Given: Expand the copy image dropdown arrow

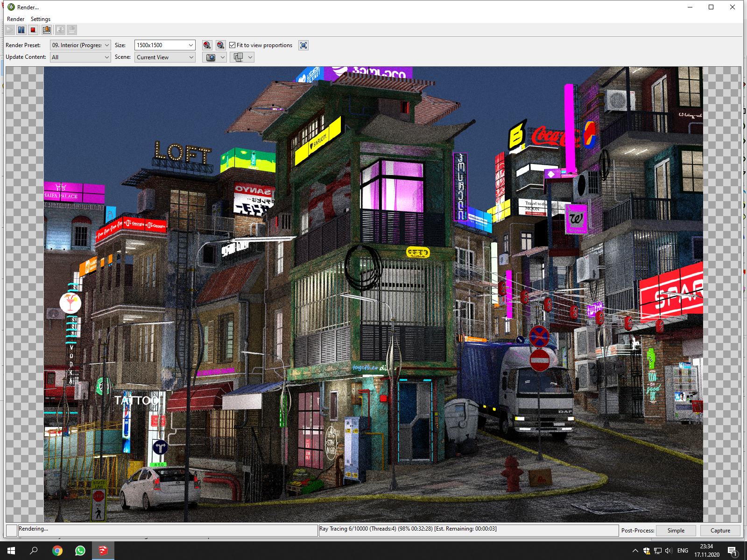Looking at the screenshot, I should 250,57.
